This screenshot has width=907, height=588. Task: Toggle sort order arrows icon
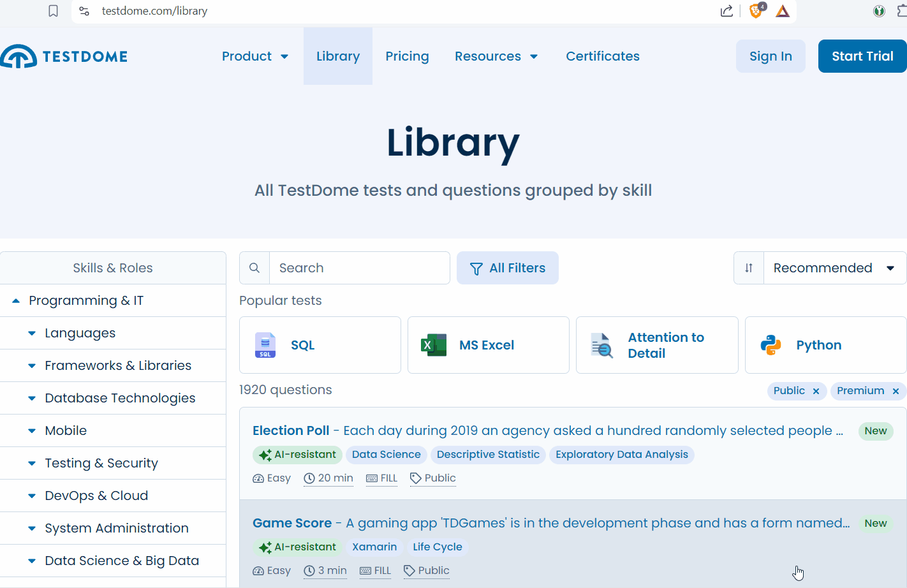pos(749,268)
